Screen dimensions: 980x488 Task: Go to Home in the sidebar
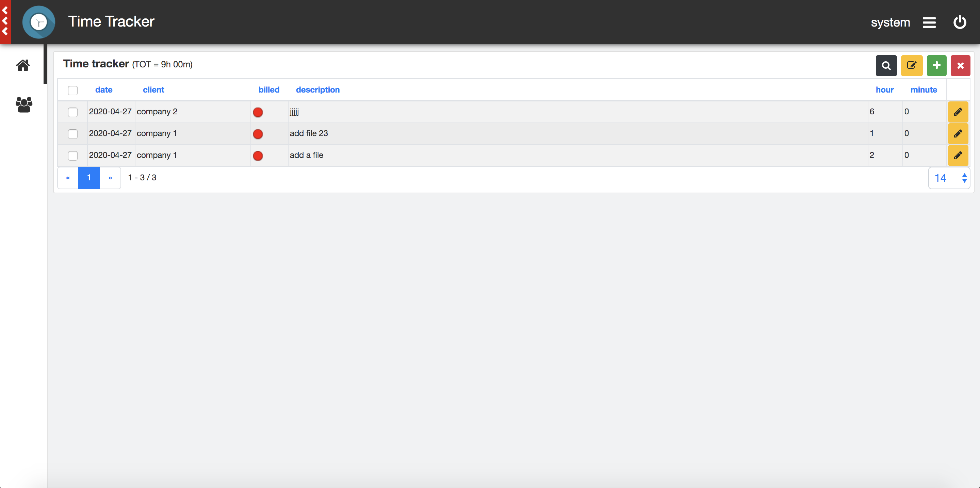23,65
